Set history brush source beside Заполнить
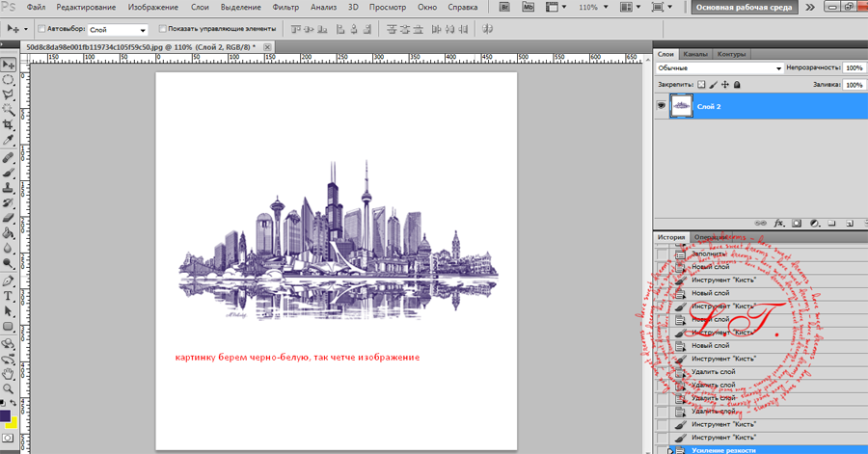This screenshot has height=454, width=868. point(662,254)
